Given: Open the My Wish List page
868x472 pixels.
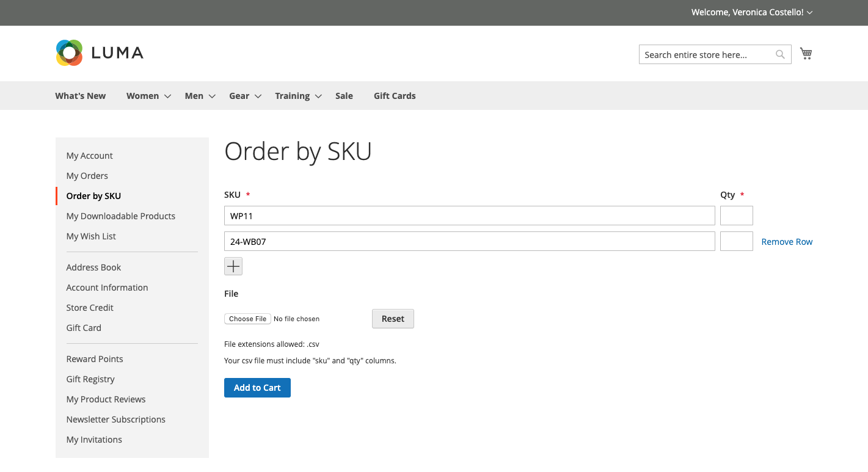Looking at the screenshot, I should (90, 236).
